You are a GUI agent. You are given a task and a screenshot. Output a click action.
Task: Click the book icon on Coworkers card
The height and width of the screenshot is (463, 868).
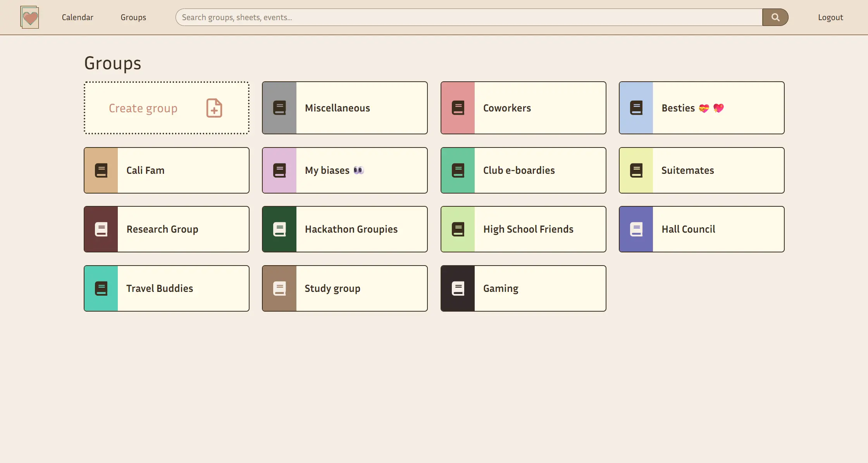click(x=458, y=108)
